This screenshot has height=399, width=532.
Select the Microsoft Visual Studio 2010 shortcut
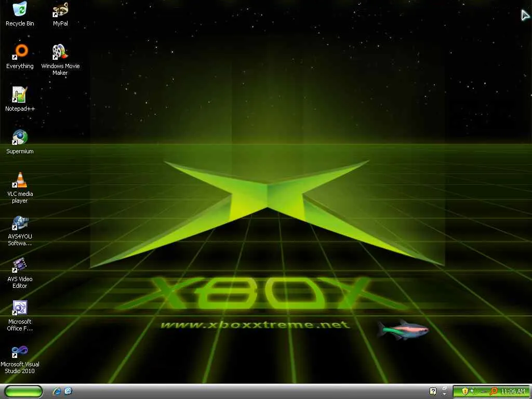pyautogui.click(x=20, y=358)
